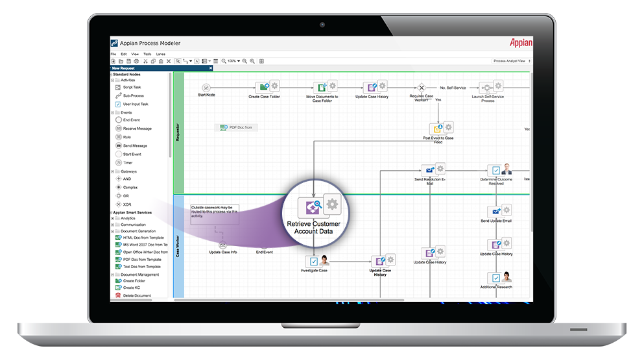This screenshot has height=357, width=644.
Task: Click the Requires Case Worker XOR gateway
Action: click(421, 87)
